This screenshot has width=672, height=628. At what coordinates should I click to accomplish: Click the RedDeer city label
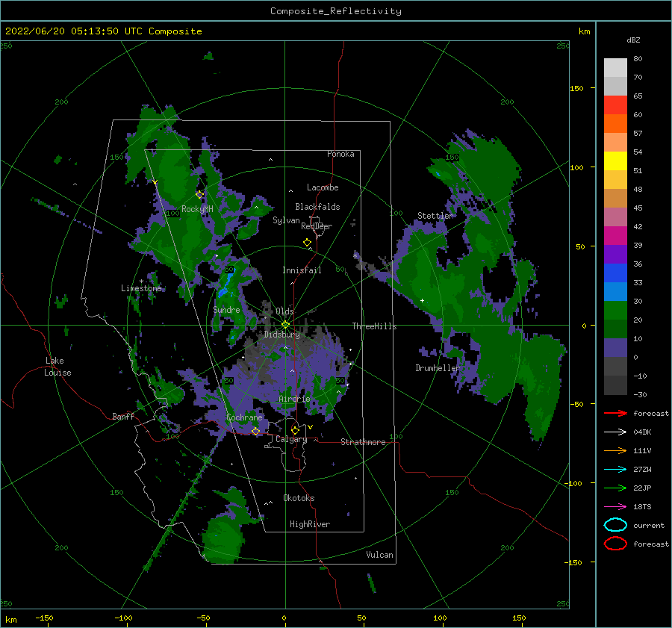(x=317, y=226)
